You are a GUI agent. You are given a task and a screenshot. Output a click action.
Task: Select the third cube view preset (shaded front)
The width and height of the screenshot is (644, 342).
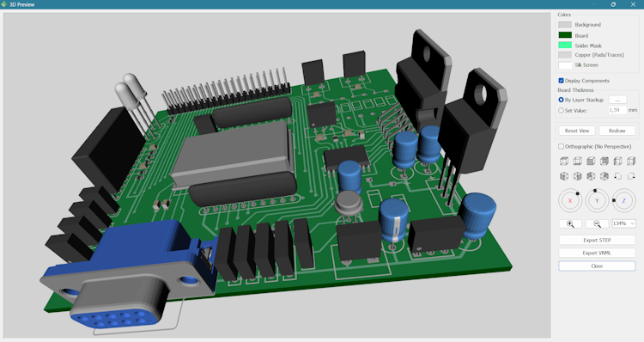pyautogui.click(x=591, y=162)
